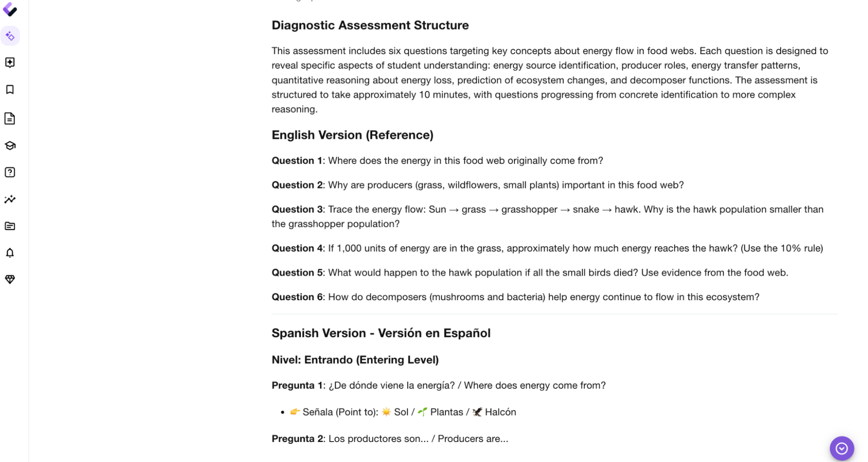Click the Señala (Point to) bullet line
The height and width of the screenshot is (462, 868).
[x=403, y=412]
